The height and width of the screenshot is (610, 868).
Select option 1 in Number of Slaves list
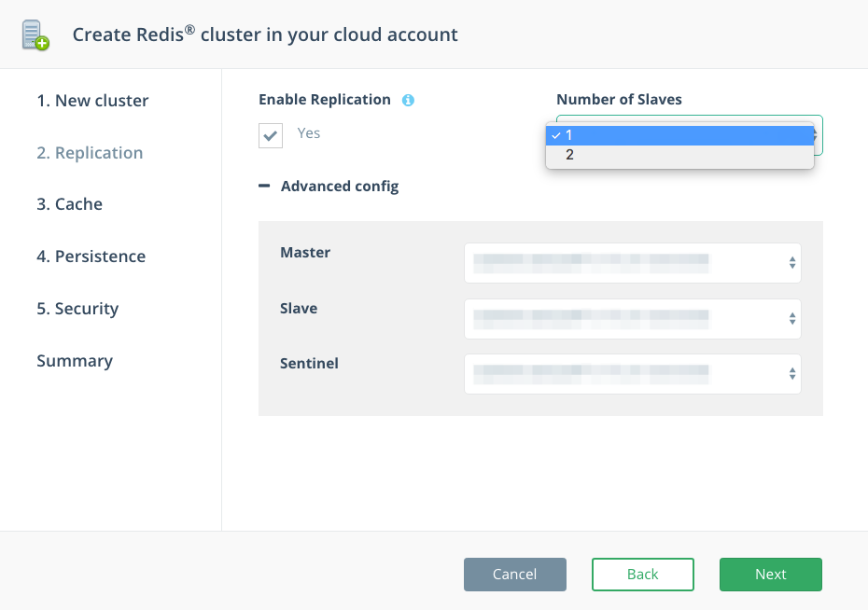click(x=679, y=135)
